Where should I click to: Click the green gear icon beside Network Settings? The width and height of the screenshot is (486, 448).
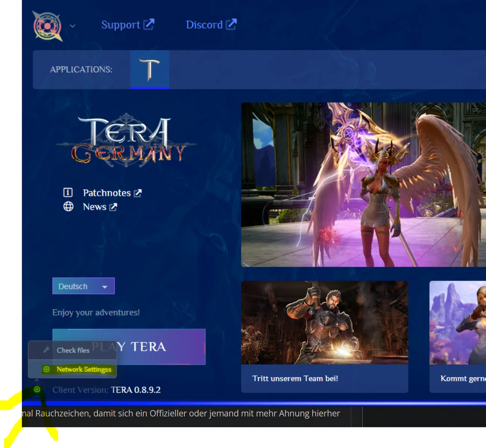coord(47,369)
